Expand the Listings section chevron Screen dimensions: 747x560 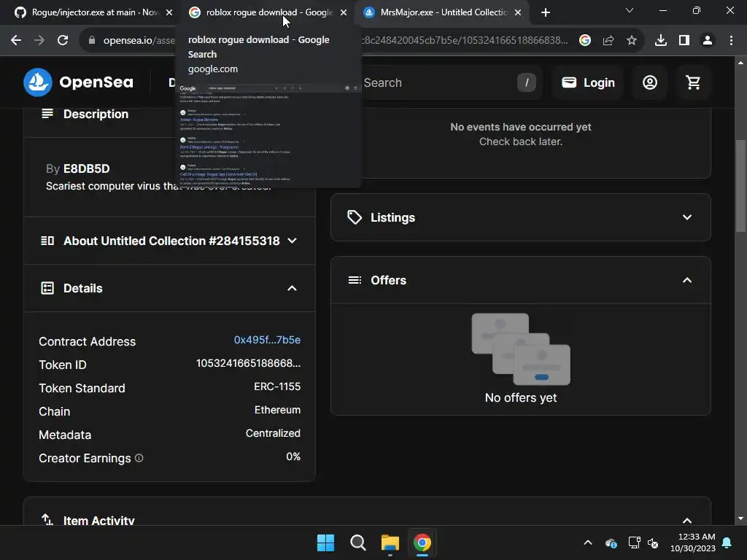click(687, 217)
